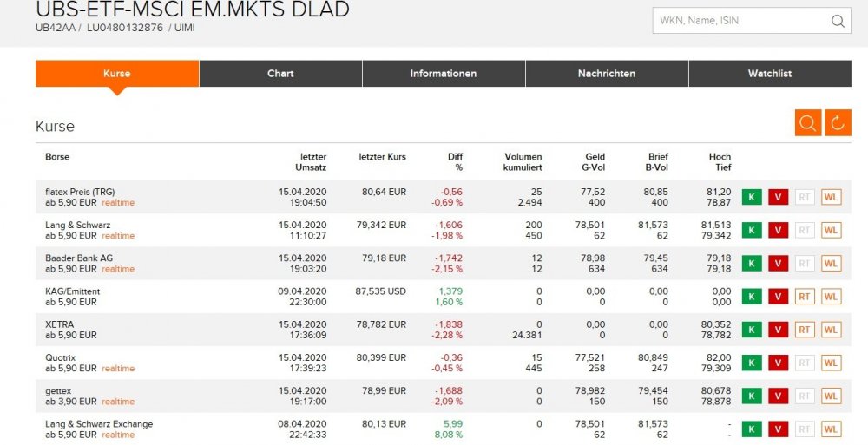Focus the WKN, Name, ISIN search field
The width and height of the screenshot is (868, 445).
[x=738, y=22]
